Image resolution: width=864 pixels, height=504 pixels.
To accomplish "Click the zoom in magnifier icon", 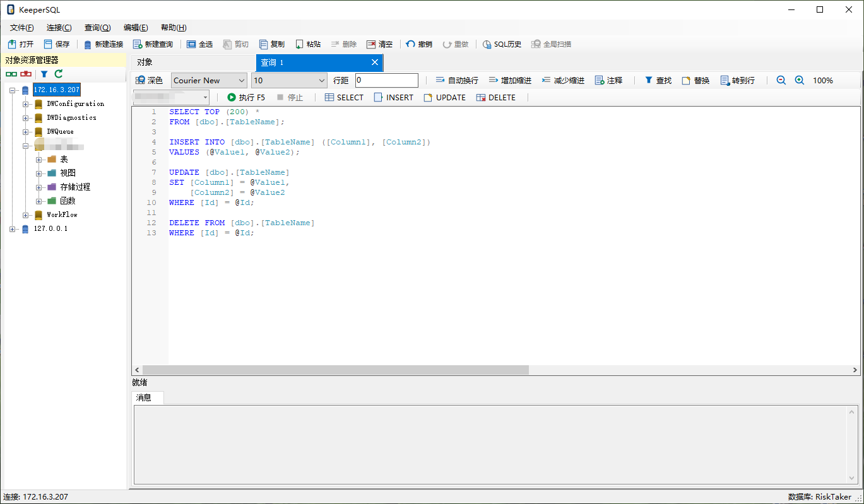I will tap(800, 80).
